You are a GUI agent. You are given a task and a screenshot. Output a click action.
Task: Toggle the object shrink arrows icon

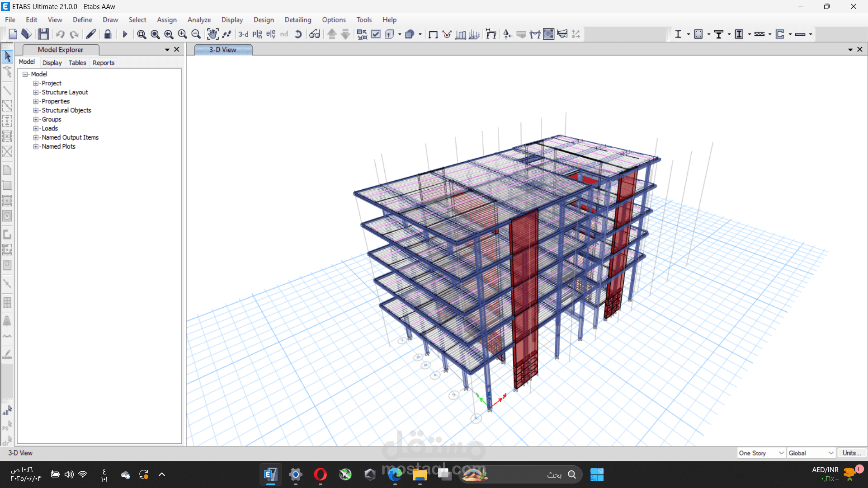point(362,34)
